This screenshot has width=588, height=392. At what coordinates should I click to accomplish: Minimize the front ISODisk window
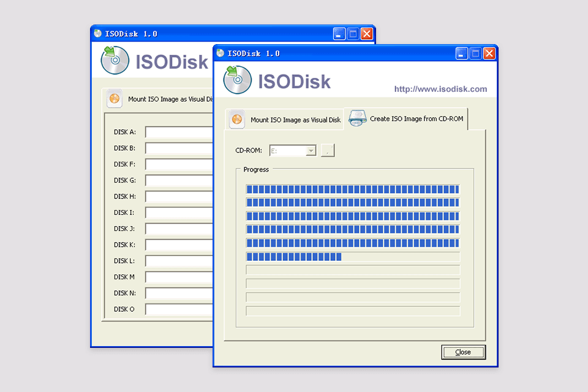tap(462, 53)
